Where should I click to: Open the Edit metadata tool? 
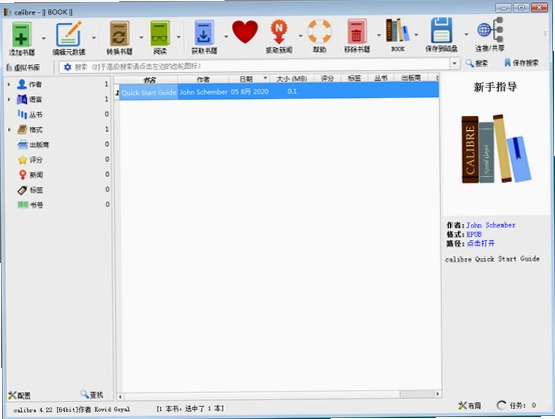point(69,34)
